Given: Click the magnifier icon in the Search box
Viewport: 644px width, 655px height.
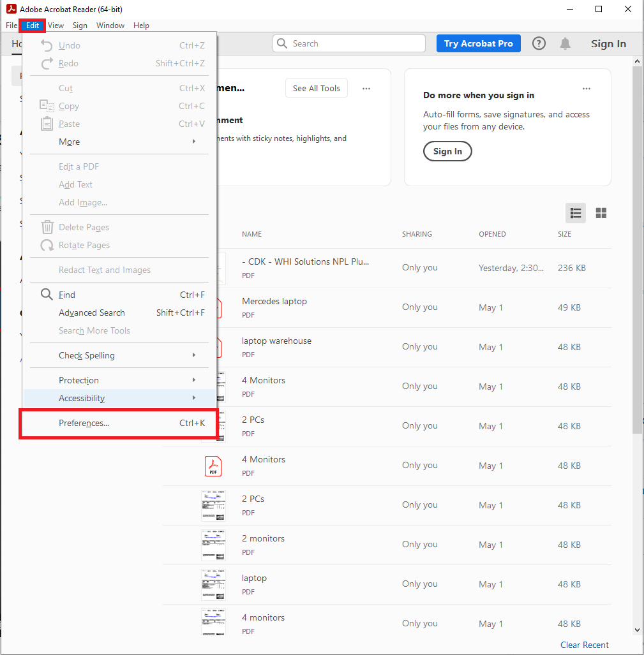Looking at the screenshot, I should point(282,43).
